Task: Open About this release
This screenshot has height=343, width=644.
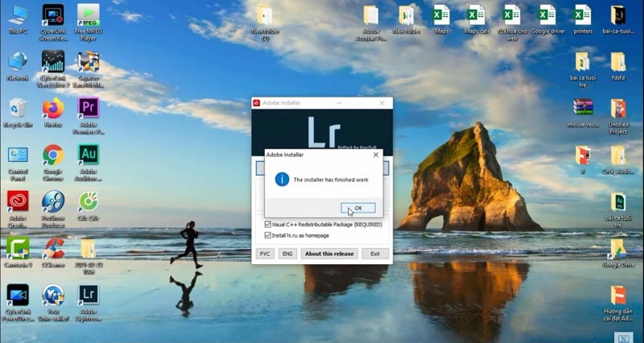Action: coord(329,254)
